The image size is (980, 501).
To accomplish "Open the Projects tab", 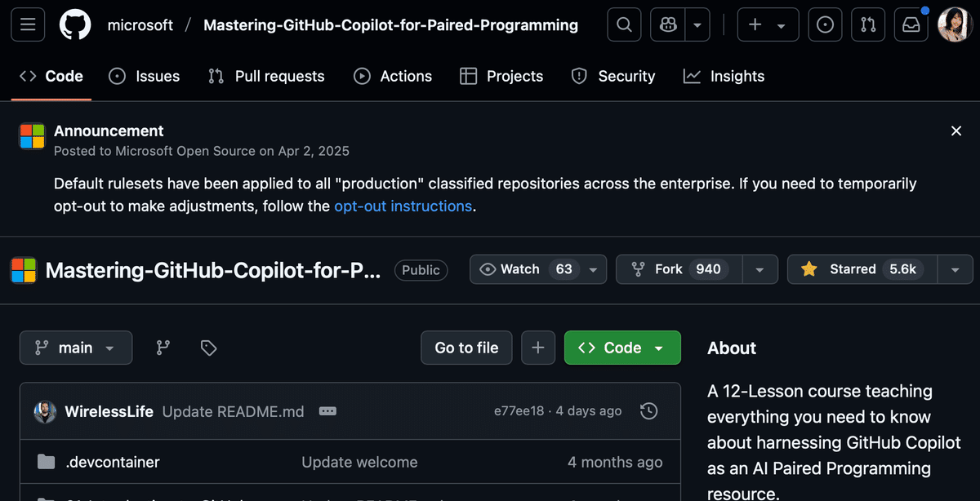I will coord(501,76).
